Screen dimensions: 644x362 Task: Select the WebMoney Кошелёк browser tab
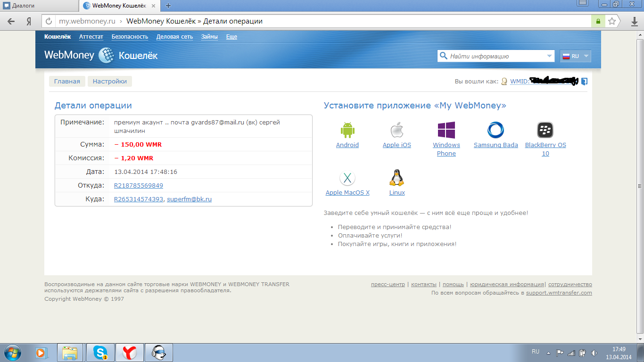[x=120, y=6]
